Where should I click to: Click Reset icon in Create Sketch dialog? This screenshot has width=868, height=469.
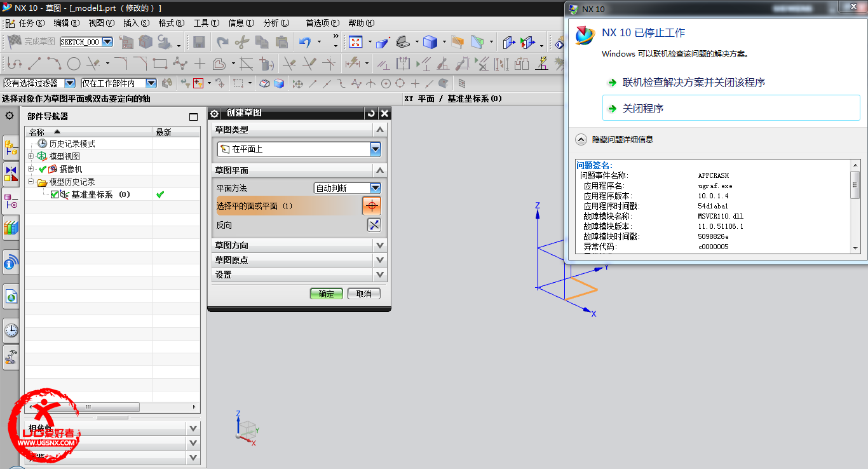tap(371, 113)
